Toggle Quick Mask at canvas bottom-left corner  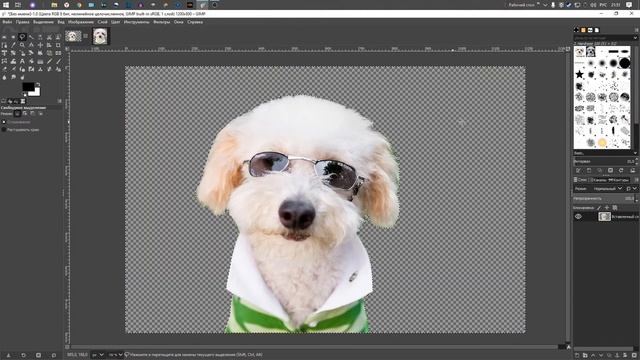click(67, 347)
